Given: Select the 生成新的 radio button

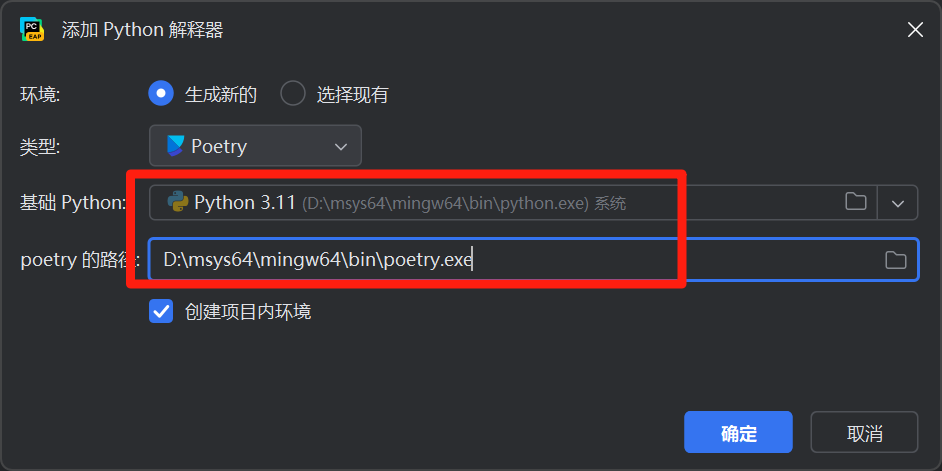Looking at the screenshot, I should [x=161, y=94].
